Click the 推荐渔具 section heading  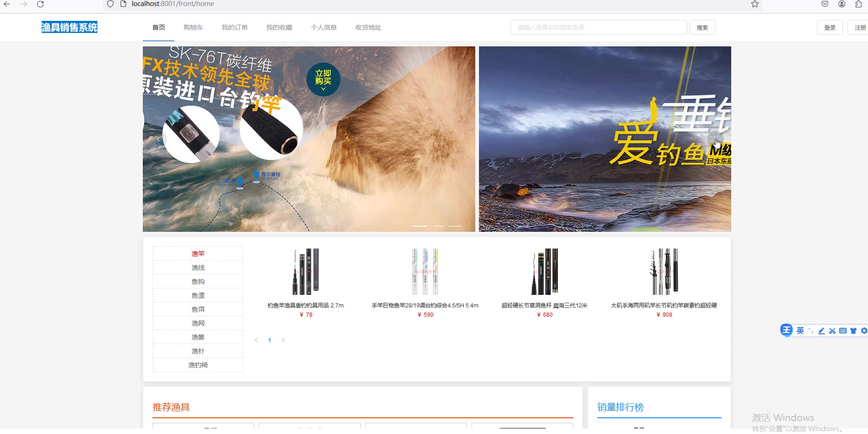[171, 407]
